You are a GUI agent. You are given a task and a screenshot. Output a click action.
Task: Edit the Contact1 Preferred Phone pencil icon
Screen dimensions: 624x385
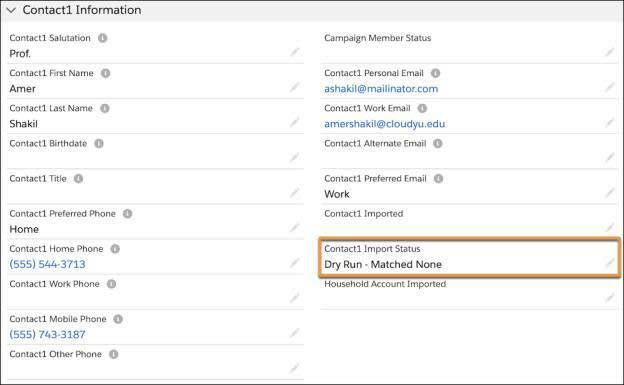point(294,228)
